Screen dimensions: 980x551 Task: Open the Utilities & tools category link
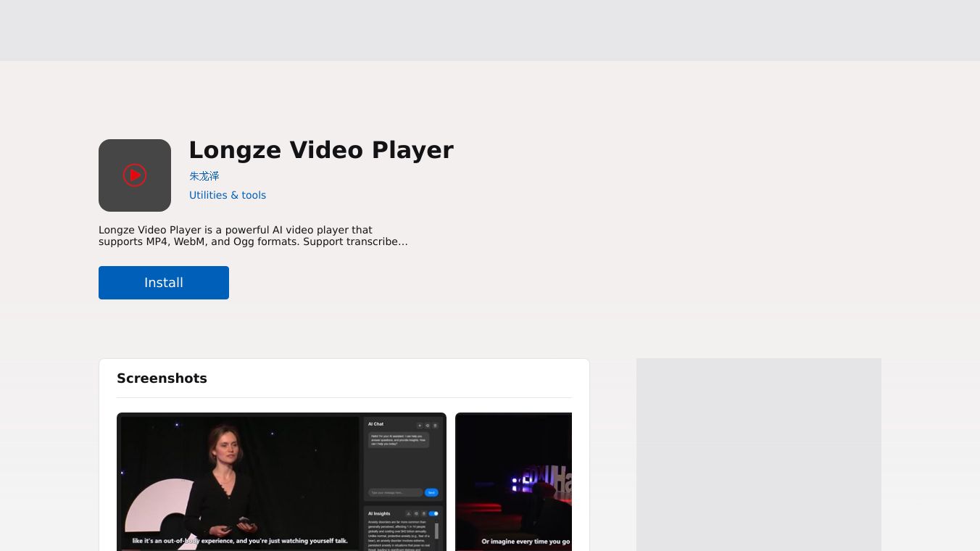[x=228, y=195]
